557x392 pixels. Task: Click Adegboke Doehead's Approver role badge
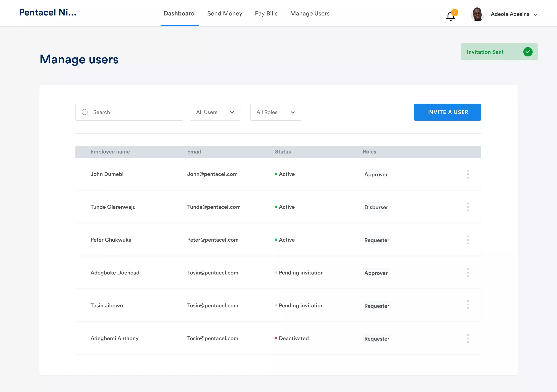[376, 273]
